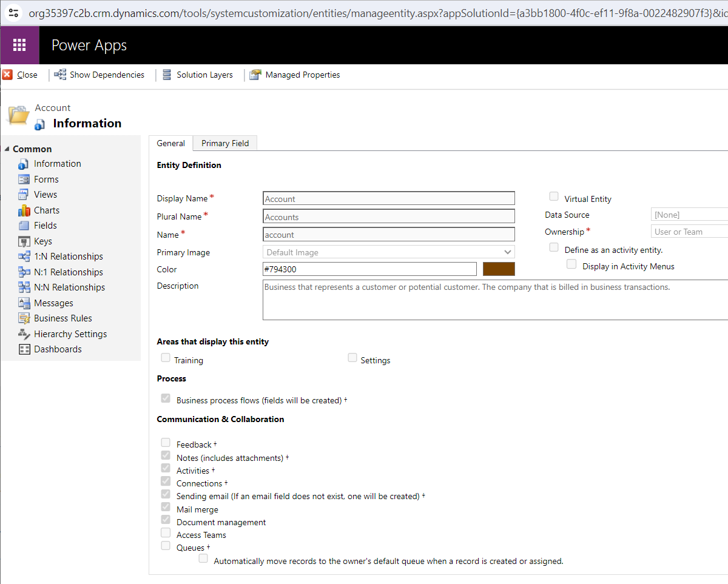Click the N:1 Relationships icon
728x584 pixels.
click(x=24, y=272)
